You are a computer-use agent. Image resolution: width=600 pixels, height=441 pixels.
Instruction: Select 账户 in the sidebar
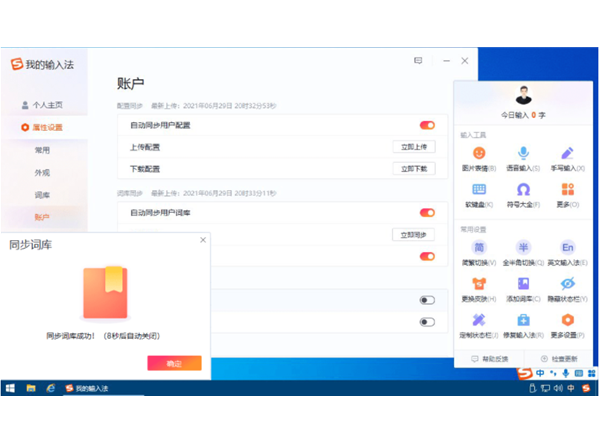pos(42,217)
